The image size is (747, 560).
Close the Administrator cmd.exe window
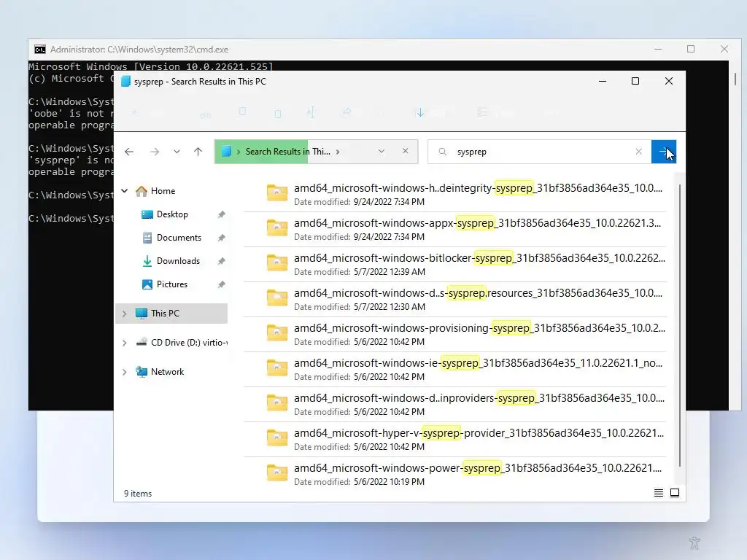point(724,49)
